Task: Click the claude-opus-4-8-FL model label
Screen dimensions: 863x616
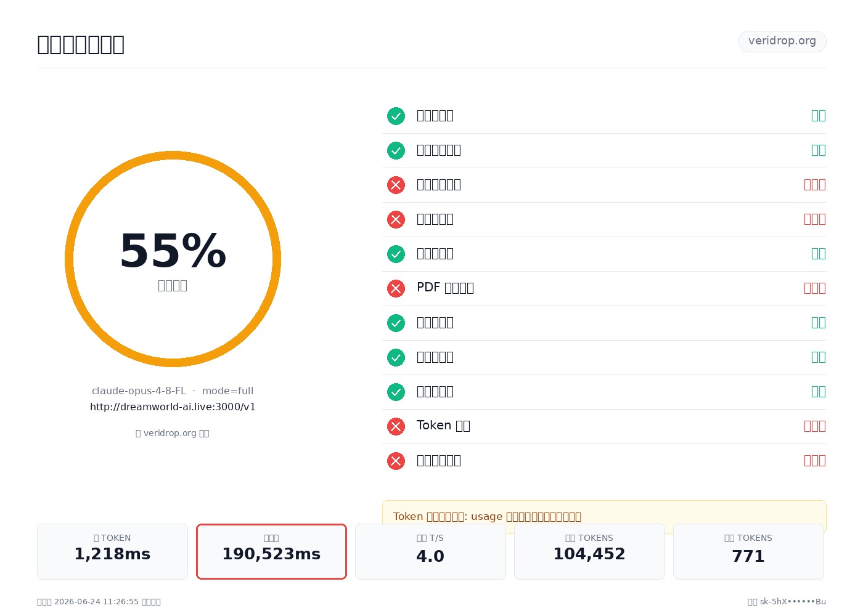Action: tap(139, 391)
